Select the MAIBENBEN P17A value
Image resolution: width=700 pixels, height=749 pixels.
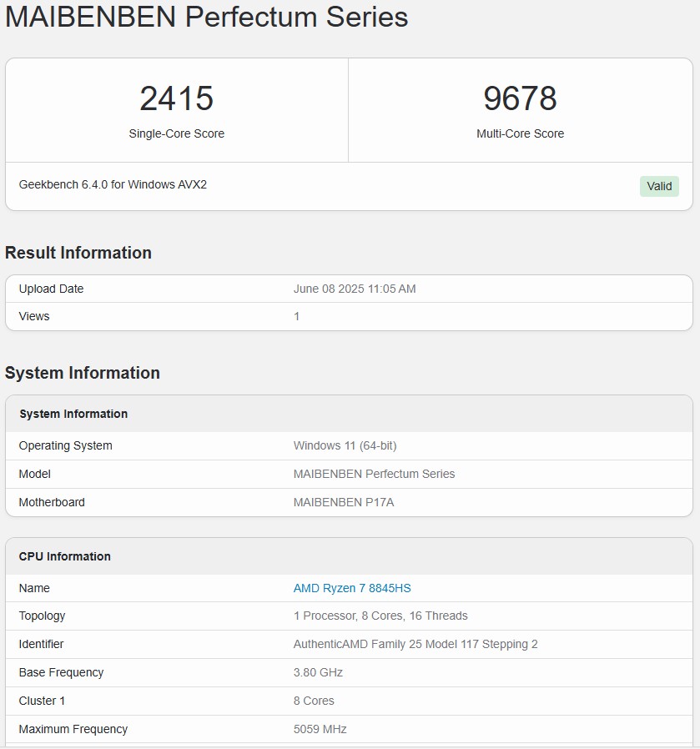(344, 502)
